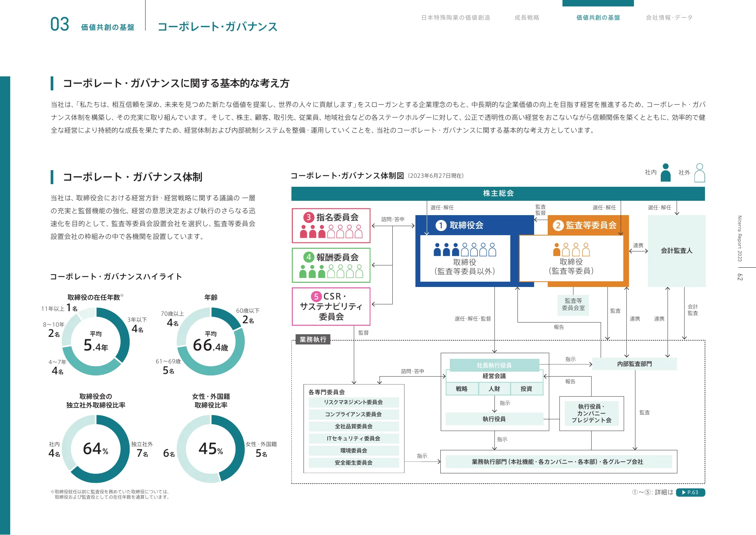Select the teal 64% governance donut chart
The image size is (756, 535).
coord(96,448)
